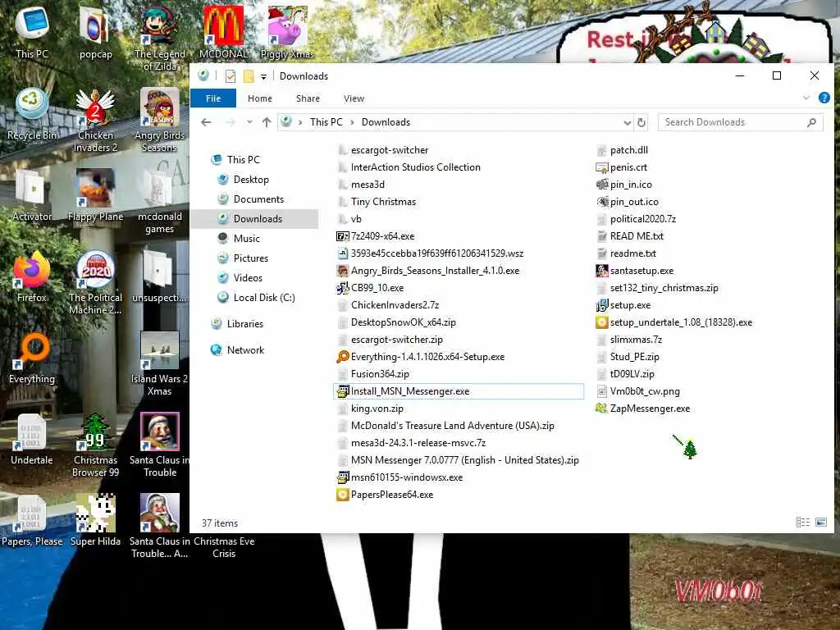Expand the This PC breadcrumb arrow
The image size is (840, 630).
pos(352,122)
